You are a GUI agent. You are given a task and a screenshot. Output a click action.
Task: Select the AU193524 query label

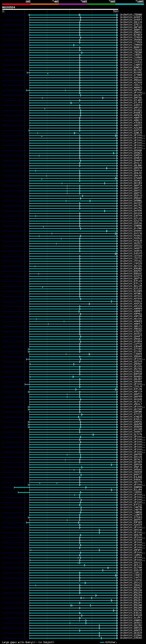pyautogui.click(x=8, y=8)
